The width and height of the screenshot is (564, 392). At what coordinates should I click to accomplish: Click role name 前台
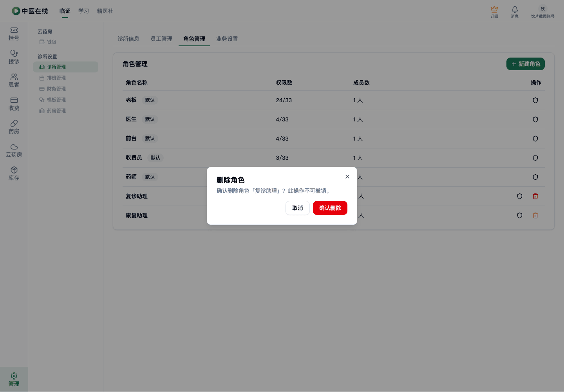131,139
